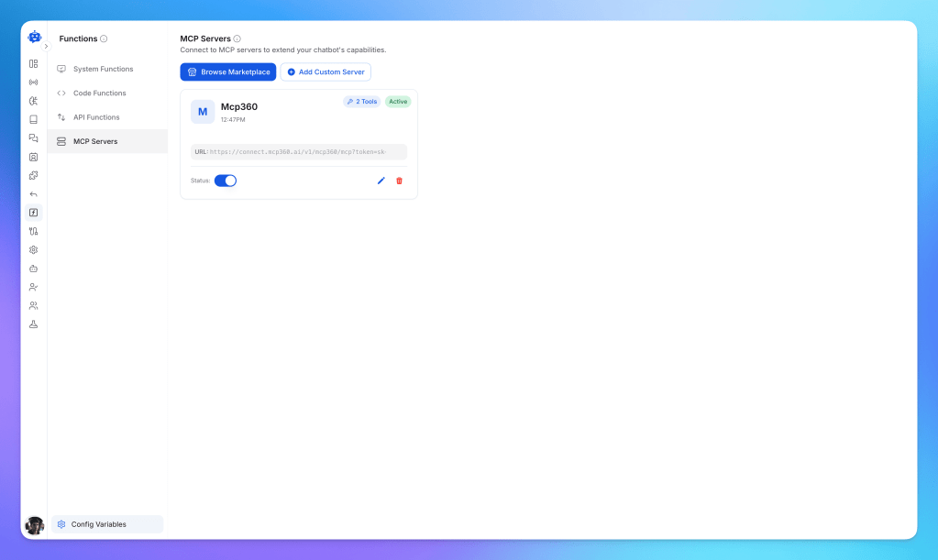Image resolution: width=938 pixels, height=560 pixels.
Task: Expand the sidebar with the chevron arrow
Action: click(x=46, y=46)
